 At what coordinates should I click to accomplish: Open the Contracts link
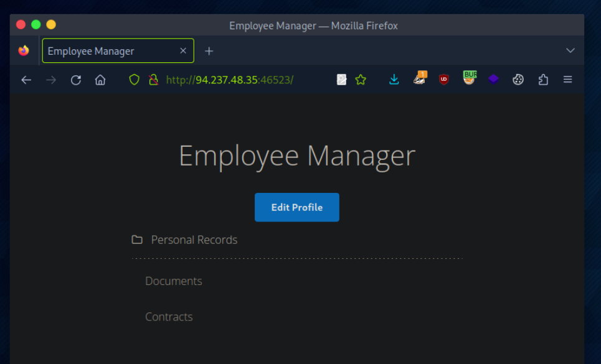pyautogui.click(x=169, y=317)
